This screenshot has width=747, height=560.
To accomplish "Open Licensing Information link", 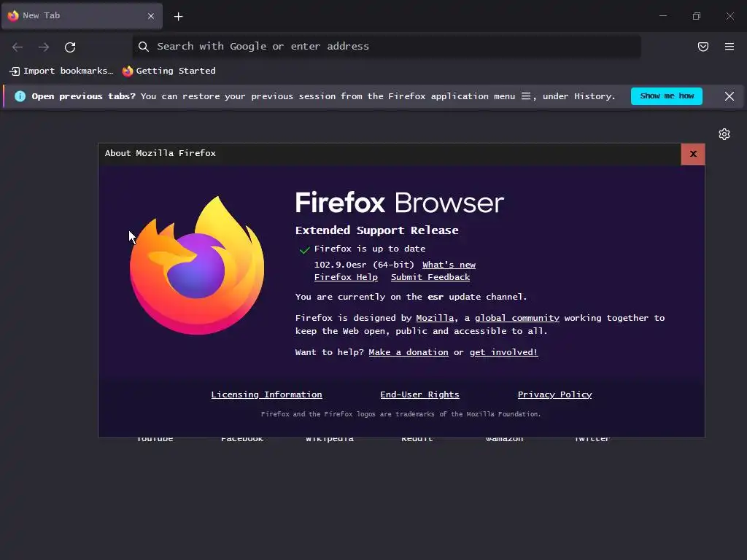I will (266, 394).
